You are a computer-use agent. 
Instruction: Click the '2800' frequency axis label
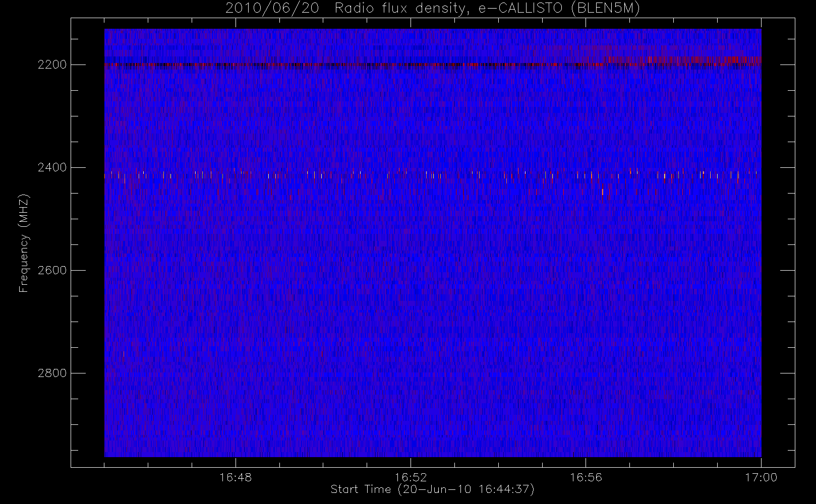(x=52, y=373)
